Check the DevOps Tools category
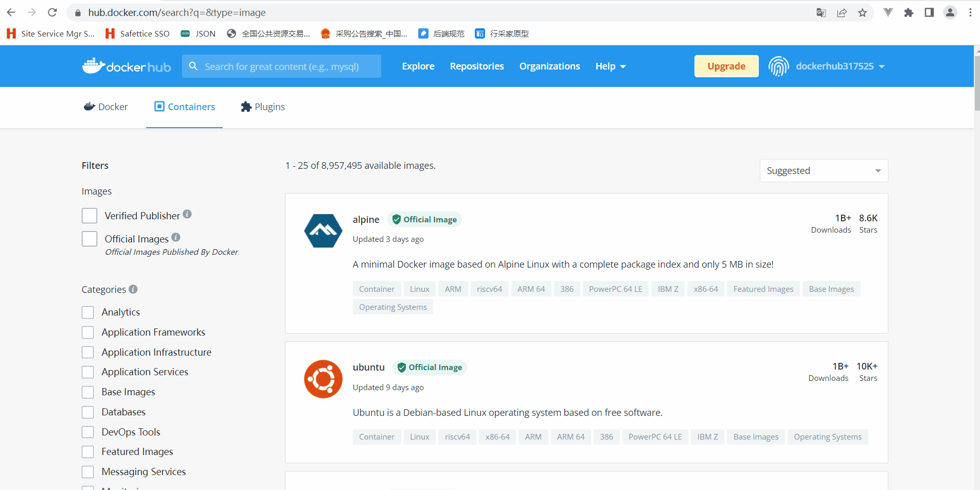The height and width of the screenshot is (490, 980). pos(88,432)
